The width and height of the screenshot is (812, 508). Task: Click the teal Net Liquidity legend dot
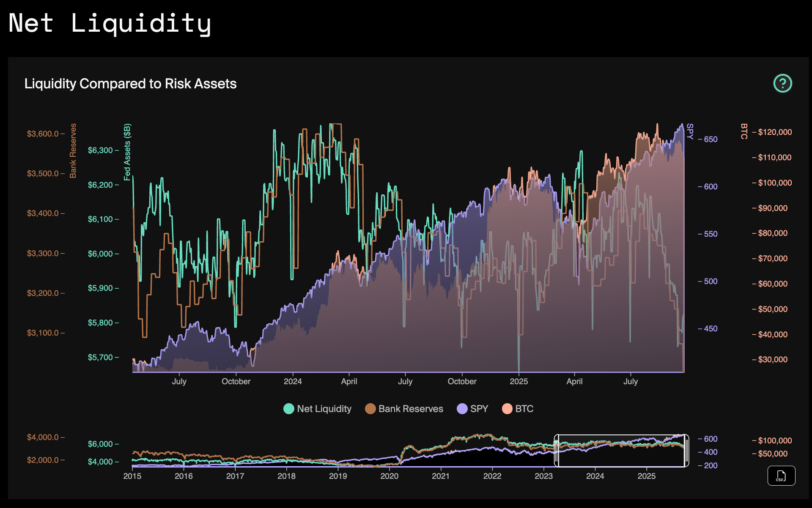288,409
